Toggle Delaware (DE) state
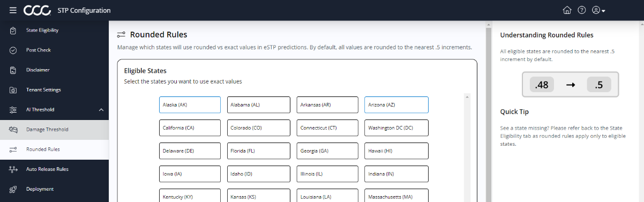Viewport: 644px width, 202px height. (190, 151)
